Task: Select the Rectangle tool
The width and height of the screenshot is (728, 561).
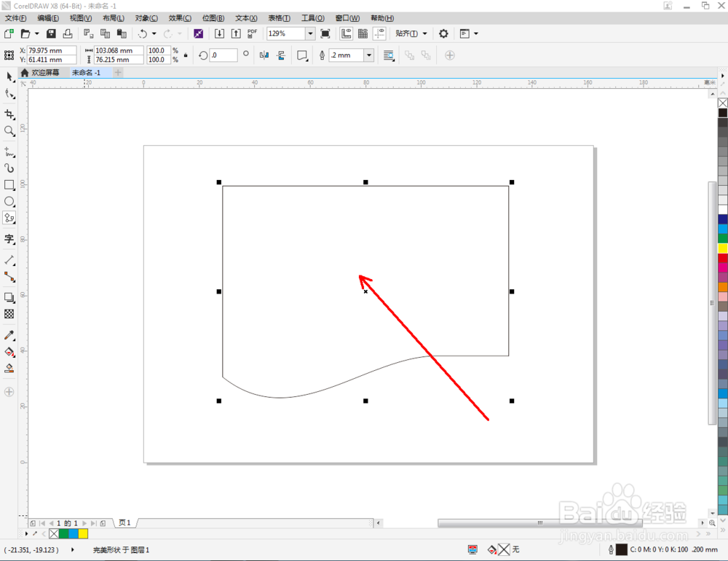Action: (9, 185)
